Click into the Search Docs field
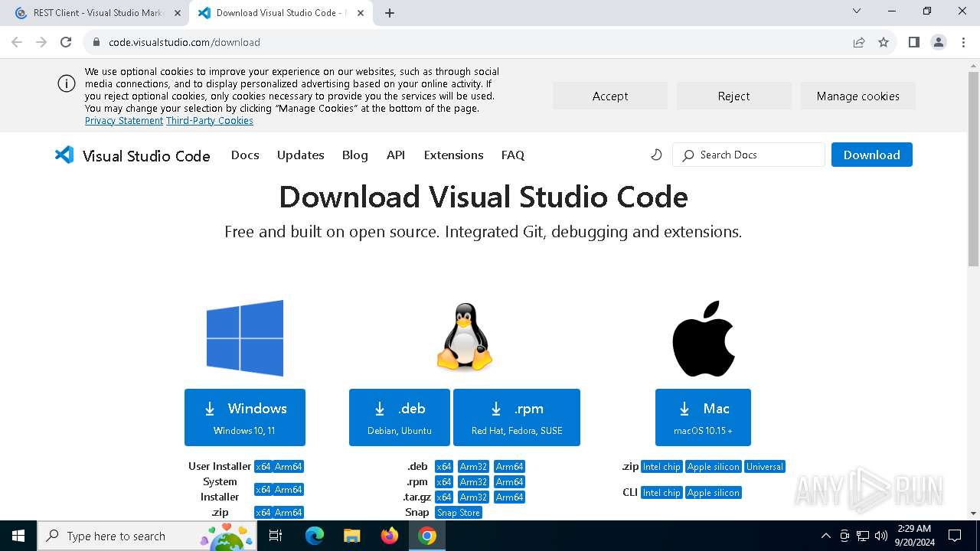Screen dimensions: 980x551 (749, 155)
